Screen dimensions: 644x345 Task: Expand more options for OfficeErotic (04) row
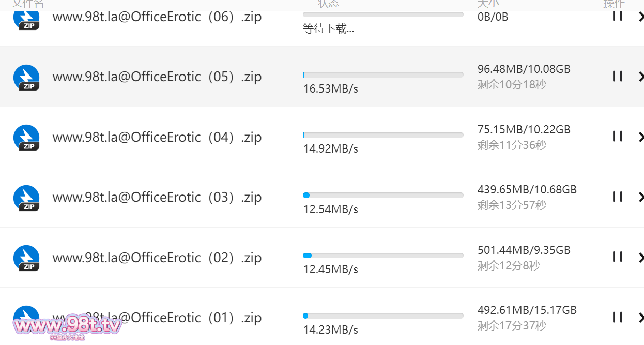click(x=641, y=137)
